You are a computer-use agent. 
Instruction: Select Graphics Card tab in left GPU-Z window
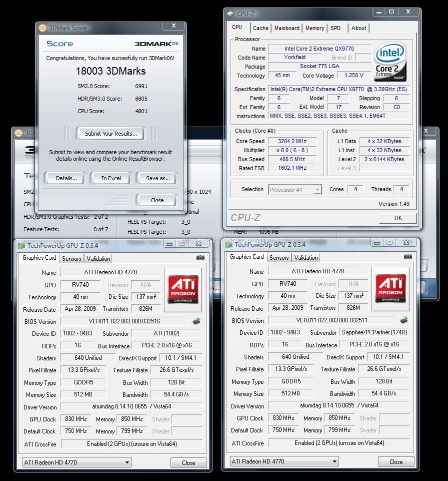[39, 258]
